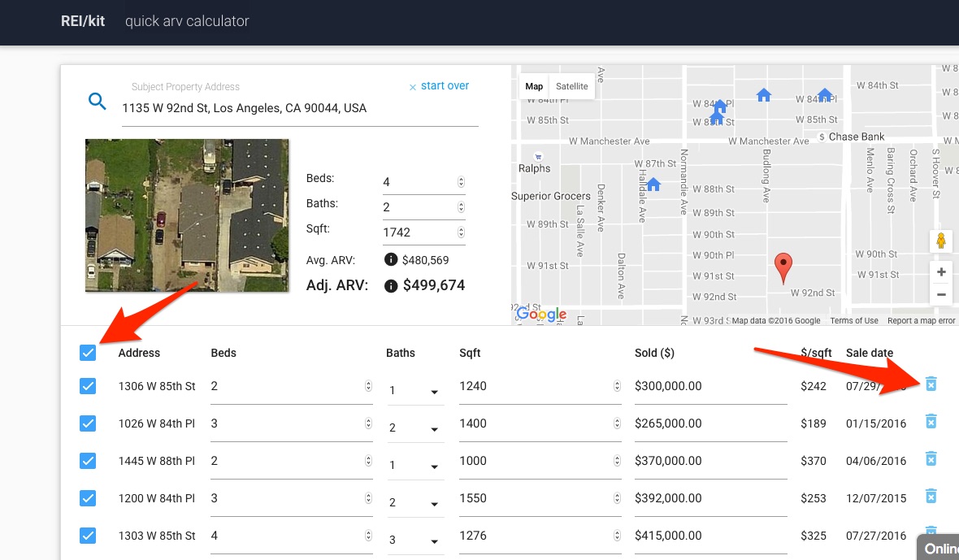Expand baths dropdown for 1200 W 84th Pl
959x560 pixels.
414,504
